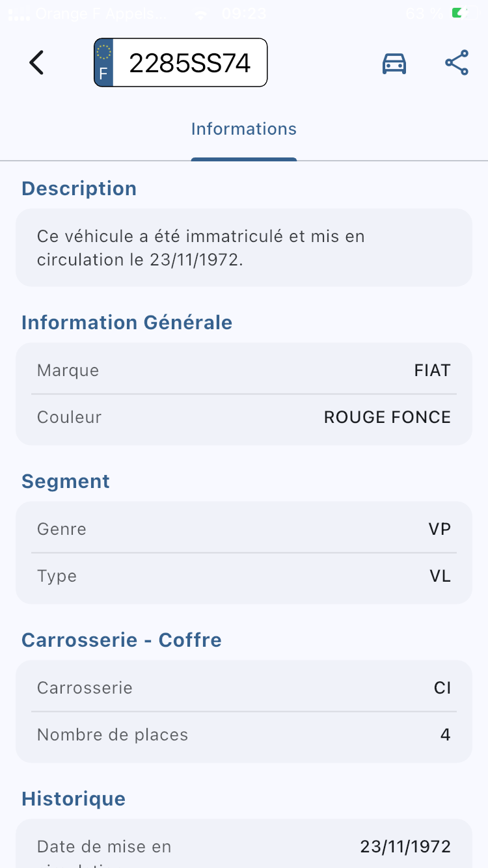
Task: Select the Couleur ROUGE FONCE row
Action: click(x=244, y=417)
